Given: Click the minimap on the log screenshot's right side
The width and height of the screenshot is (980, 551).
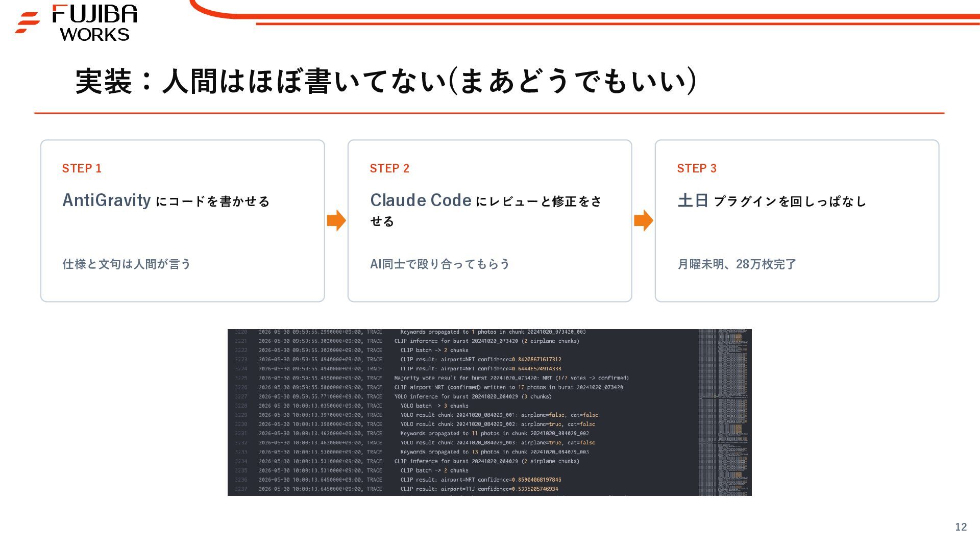Looking at the screenshot, I should 725,412.
